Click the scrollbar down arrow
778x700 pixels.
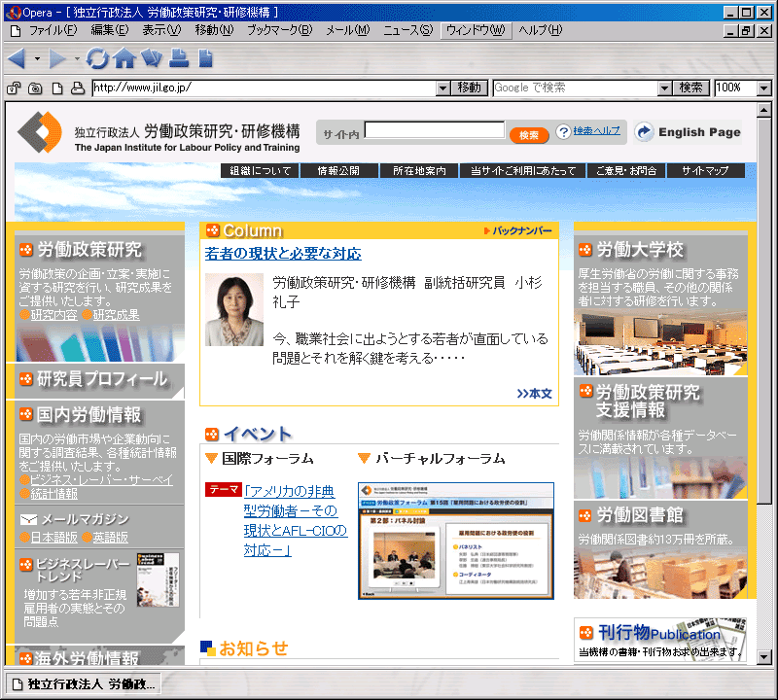click(764, 658)
